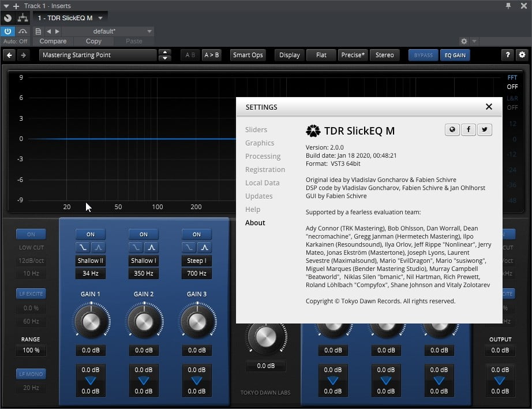This screenshot has width=532, height=409.
Task: Open the Updates settings tab
Action: tap(259, 196)
